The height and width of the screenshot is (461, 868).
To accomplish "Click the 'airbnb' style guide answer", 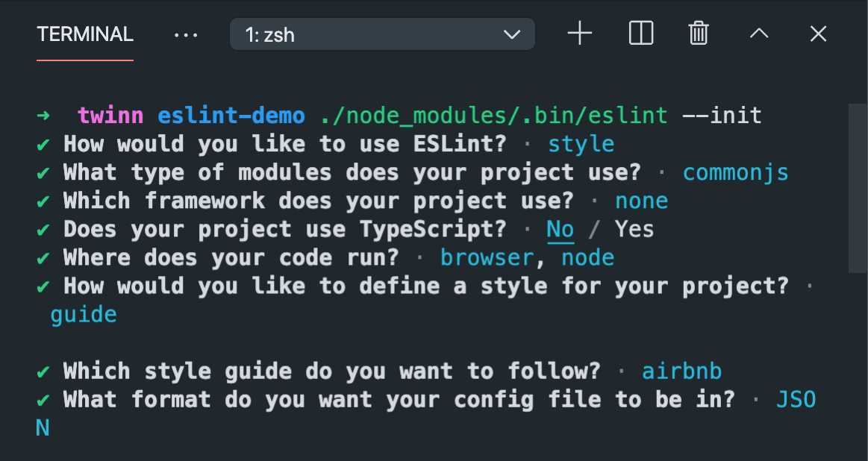I will coord(682,371).
